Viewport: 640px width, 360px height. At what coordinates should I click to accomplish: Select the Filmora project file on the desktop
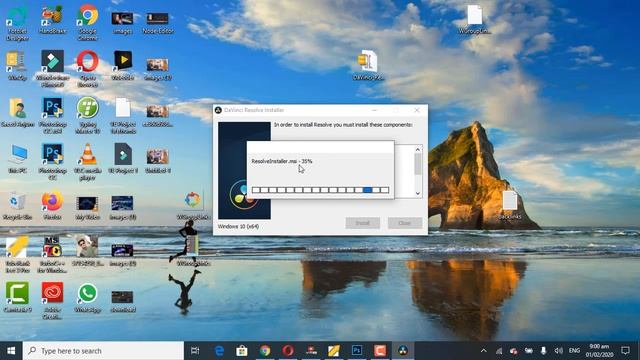click(123, 159)
